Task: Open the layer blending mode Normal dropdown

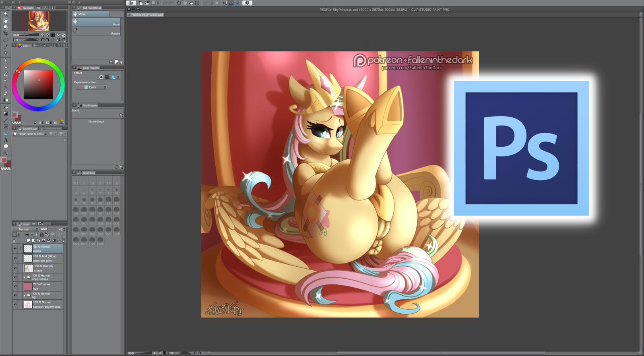Action: (25, 229)
